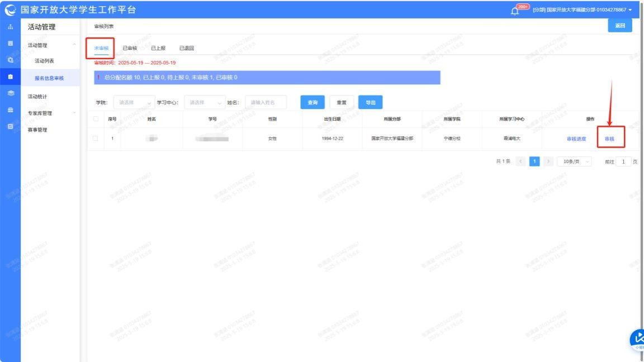Click the notification bell icon
The height and width of the screenshot is (362, 644).
click(x=515, y=11)
